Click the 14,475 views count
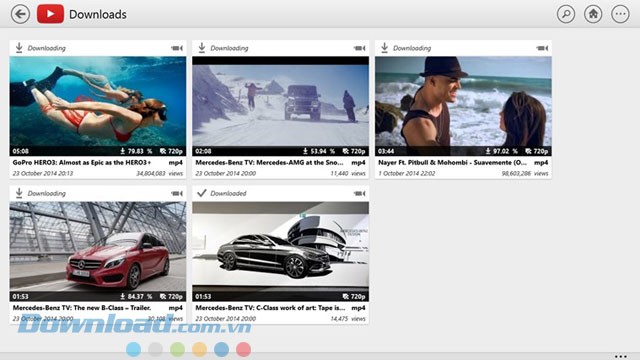The height and width of the screenshot is (360, 640). tap(348, 319)
